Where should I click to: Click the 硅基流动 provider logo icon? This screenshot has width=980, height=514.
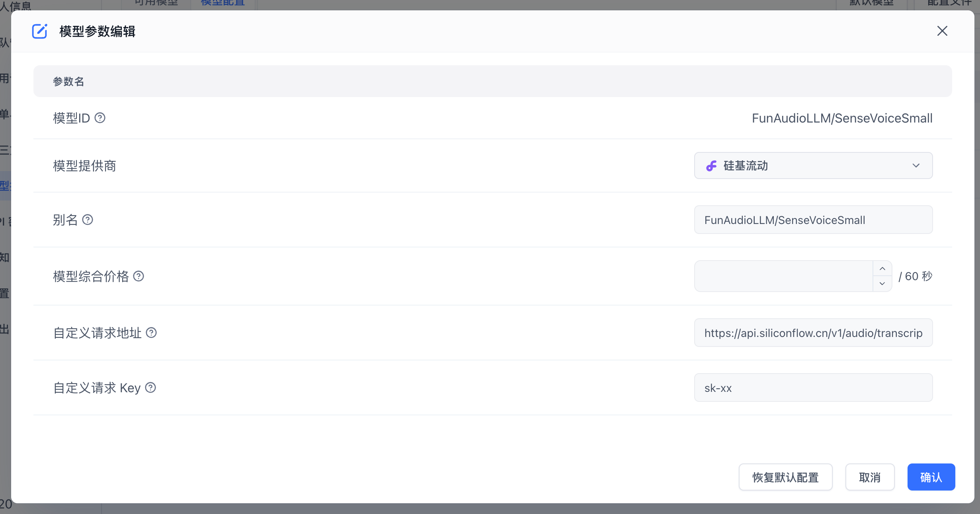[711, 166]
